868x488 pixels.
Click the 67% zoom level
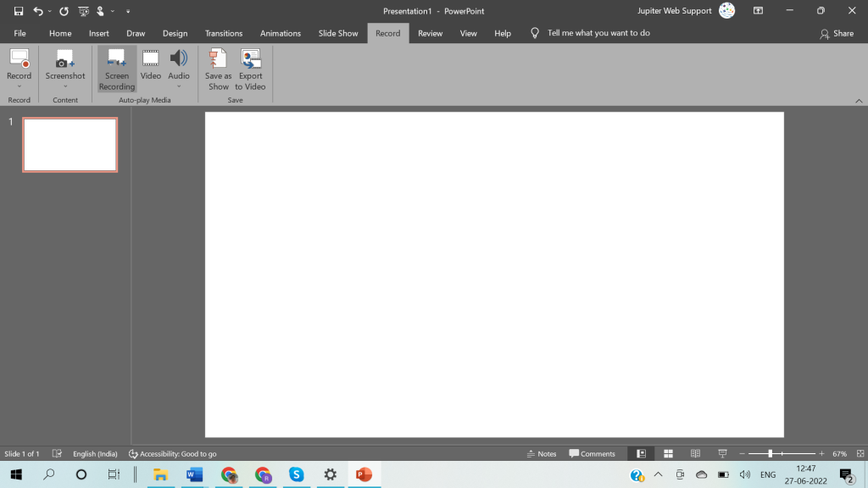(x=840, y=454)
